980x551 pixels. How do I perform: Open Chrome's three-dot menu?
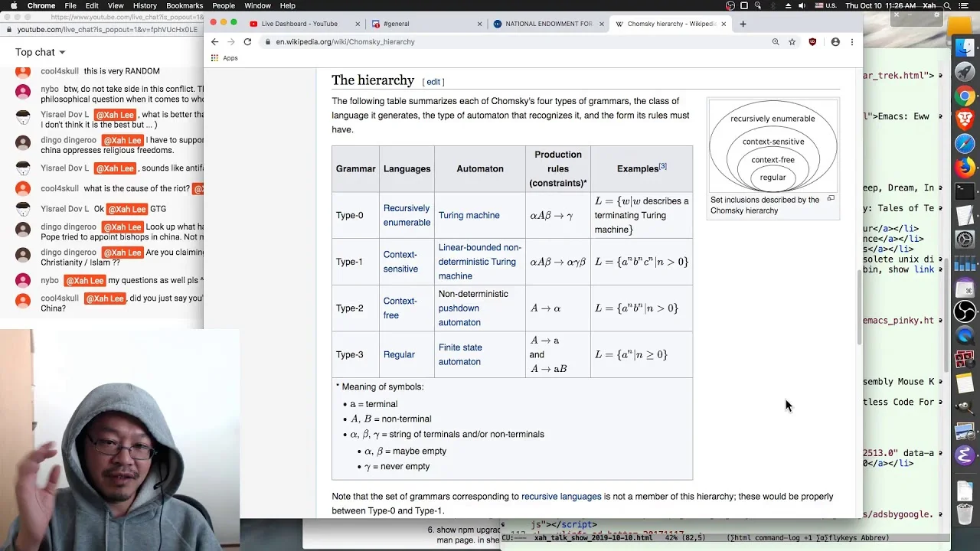[x=851, y=42]
